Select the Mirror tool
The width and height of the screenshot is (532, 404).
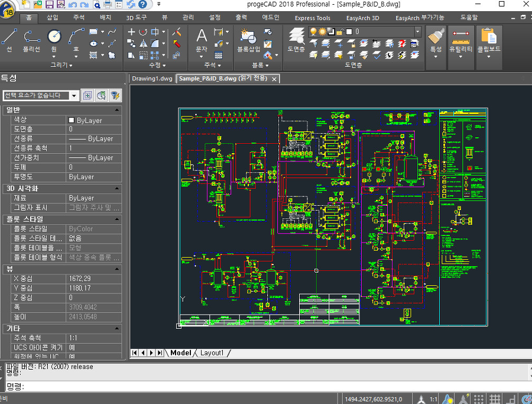tap(143, 43)
